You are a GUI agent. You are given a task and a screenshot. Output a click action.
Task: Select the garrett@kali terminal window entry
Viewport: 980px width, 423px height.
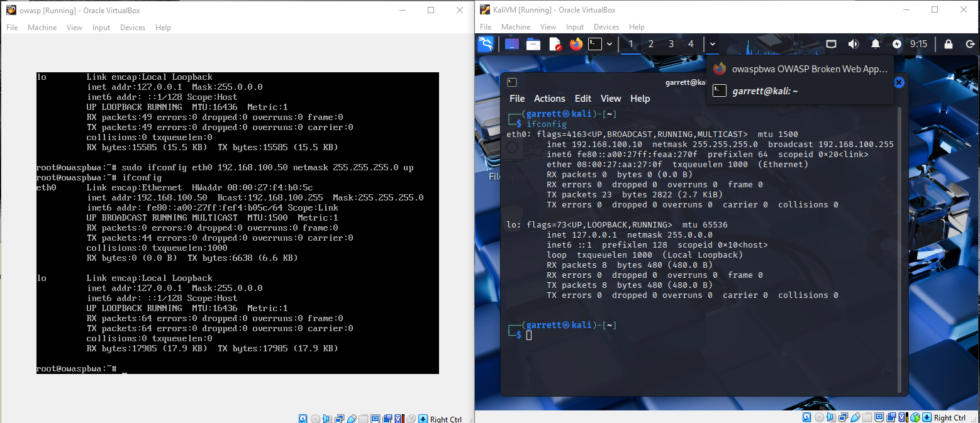(x=800, y=91)
